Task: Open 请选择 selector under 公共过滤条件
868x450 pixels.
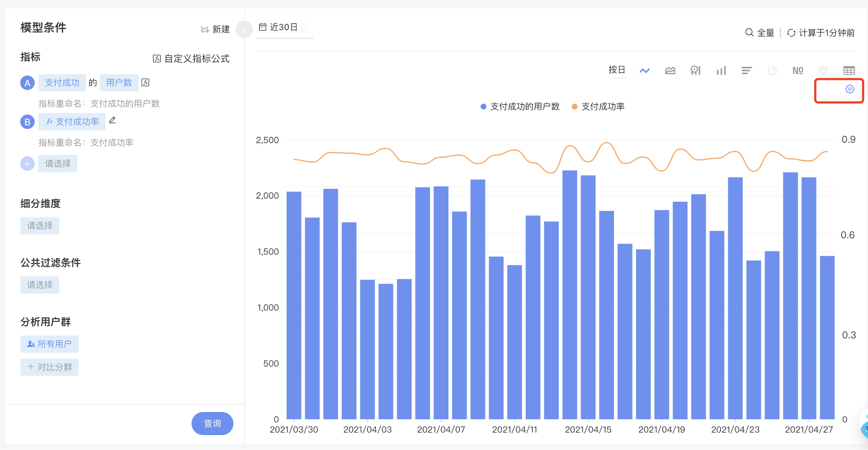Action: (39, 285)
